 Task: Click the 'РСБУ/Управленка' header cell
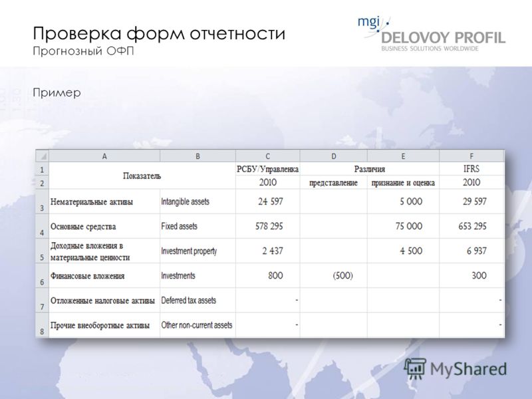click(268, 169)
